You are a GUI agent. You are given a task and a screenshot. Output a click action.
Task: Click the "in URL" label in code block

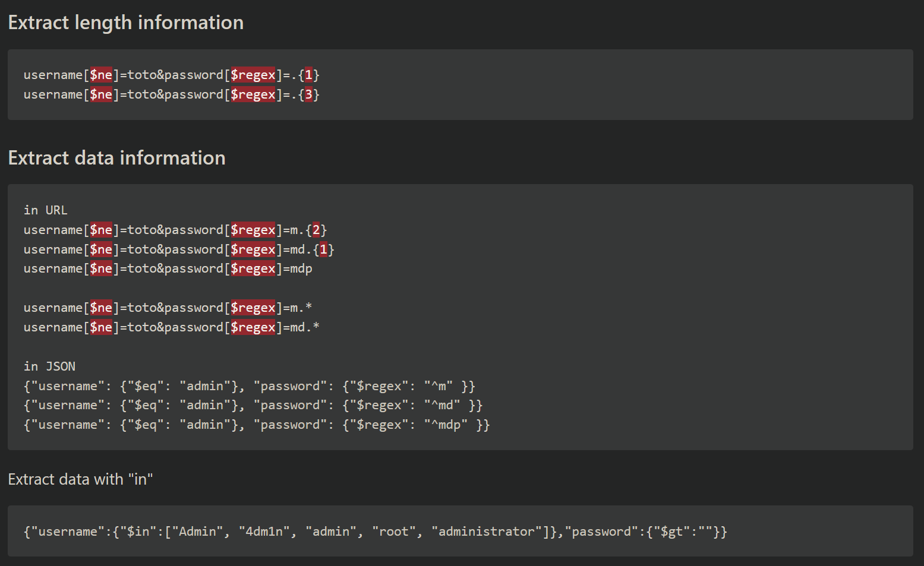[45, 210]
